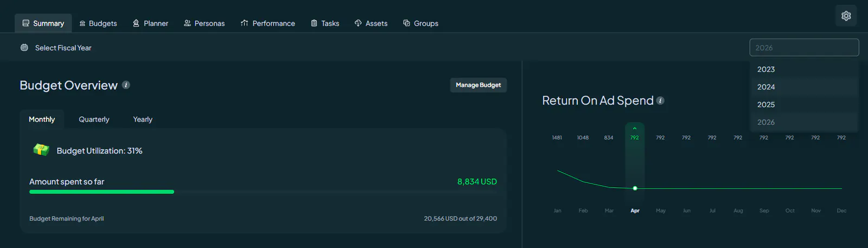
Task: Click the Nov month label on chart
Action: point(816,211)
